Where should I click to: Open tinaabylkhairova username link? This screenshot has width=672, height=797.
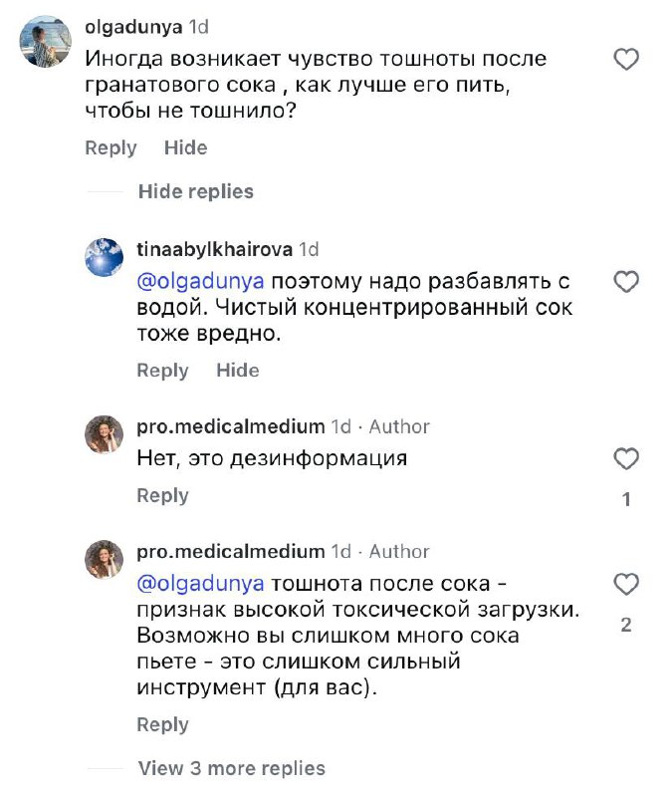coord(215,250)
